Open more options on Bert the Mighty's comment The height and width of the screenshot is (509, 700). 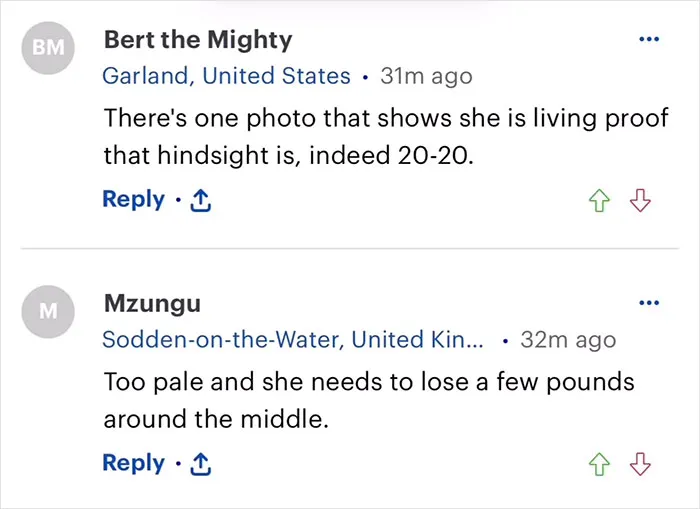[649, 39]
